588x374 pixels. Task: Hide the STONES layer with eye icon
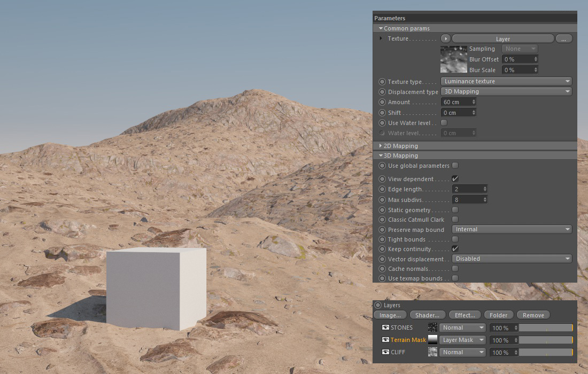(385, 328)
